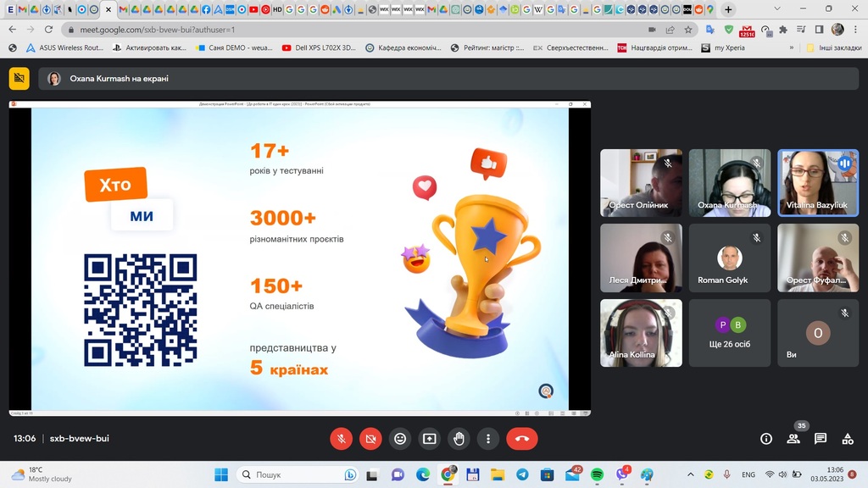The width and height of the screenshot is (868, 488).
Task: Open the activities panel icon
Action: [848, 438]
